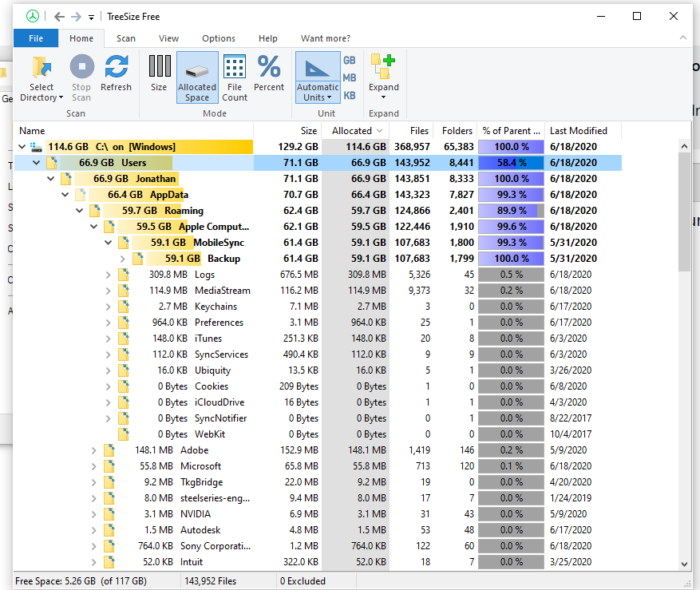Click the 89.9 % bar for Roaming
Screen dimensions: 700x590
[x=511, y=210]
